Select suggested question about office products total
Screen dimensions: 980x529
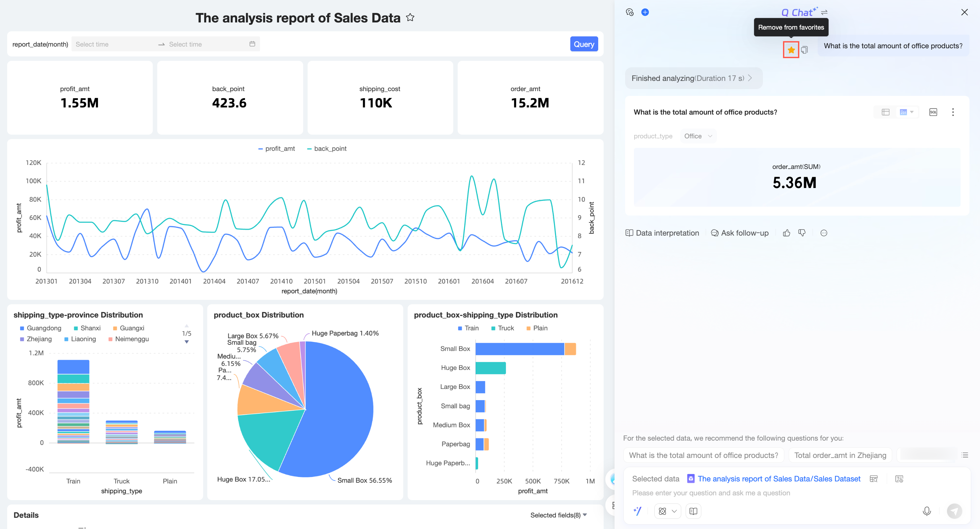[x=703, y=455]
